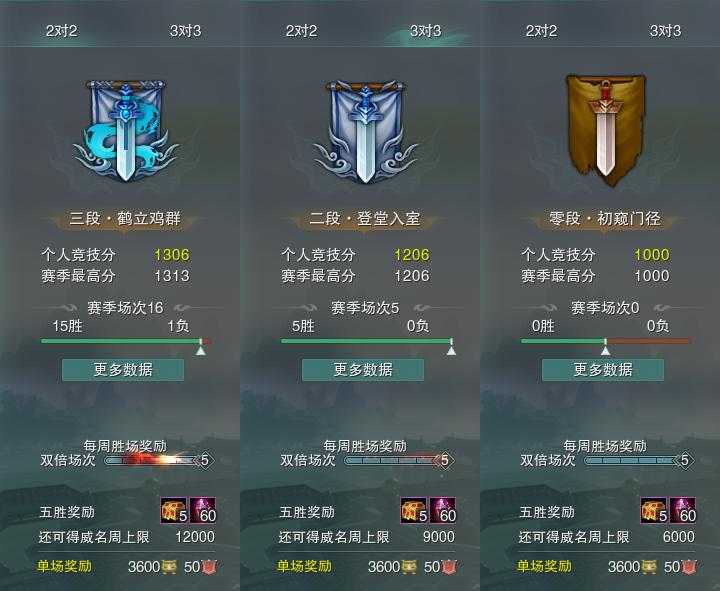Viewport: 720px width, 591px height.
Task: Click the 三段·鹤立鸡群 dragon sword emblem
Action: click(125, 131)
